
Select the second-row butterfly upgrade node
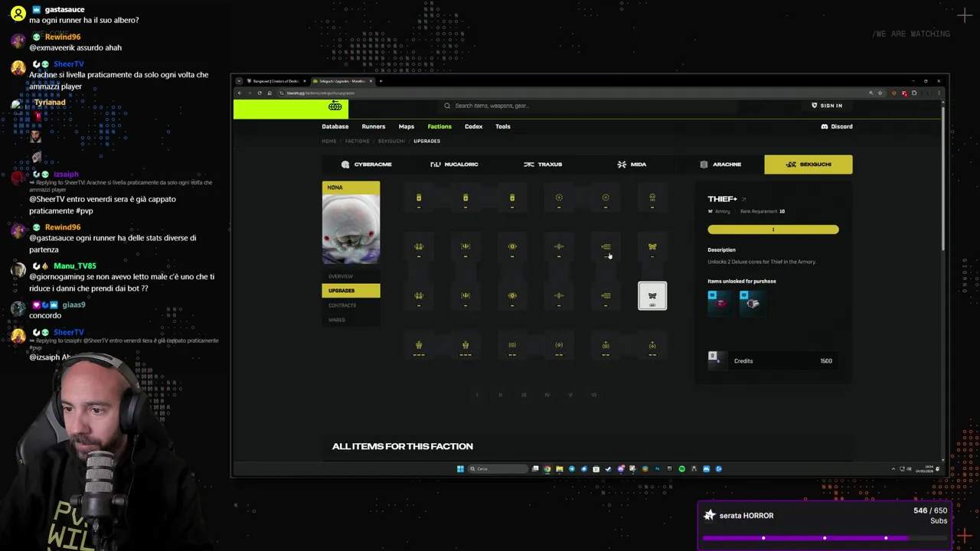pyautogui.click(x=652, y=246)
